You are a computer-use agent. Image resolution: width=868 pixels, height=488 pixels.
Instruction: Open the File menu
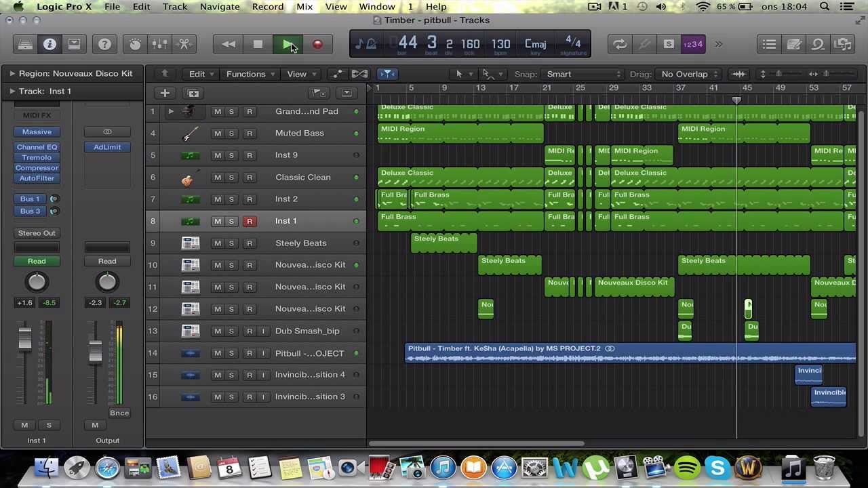coord(113,7)
